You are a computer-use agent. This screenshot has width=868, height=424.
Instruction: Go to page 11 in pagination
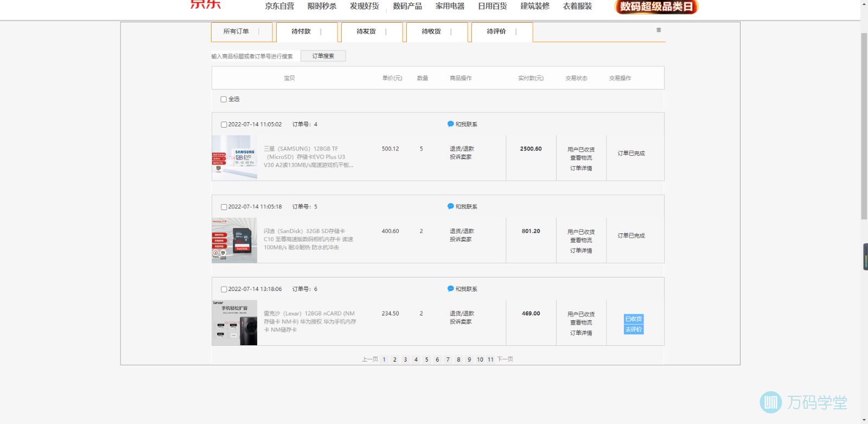[490, 359]
